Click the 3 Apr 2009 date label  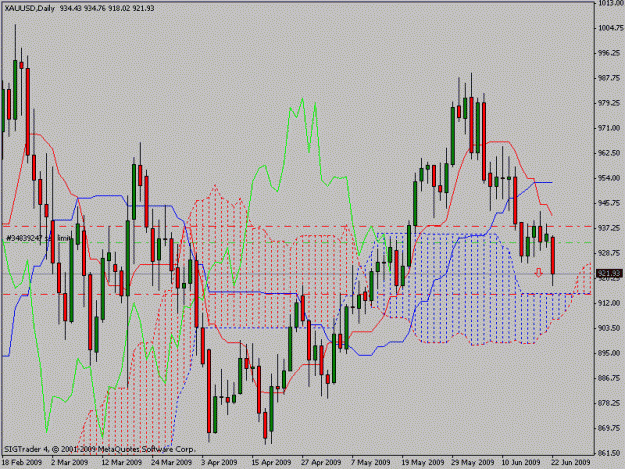(x=219, y=462)
